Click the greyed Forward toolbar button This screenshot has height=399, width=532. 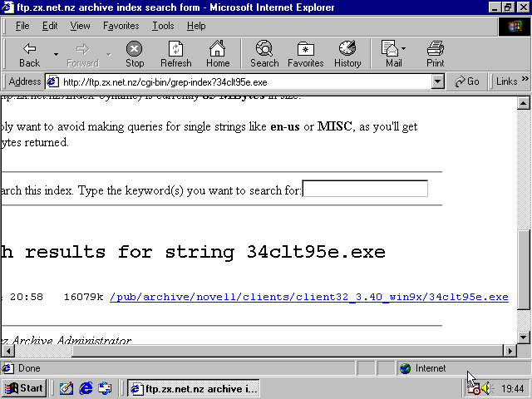82,54
